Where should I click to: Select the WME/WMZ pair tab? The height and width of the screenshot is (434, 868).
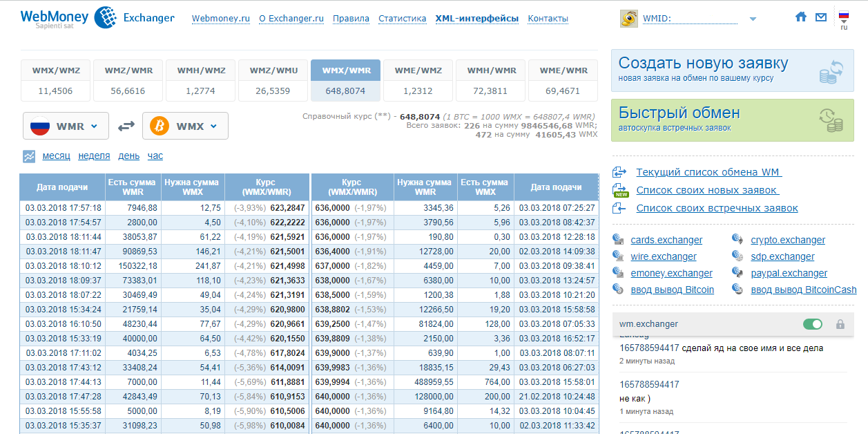[418, 80]
